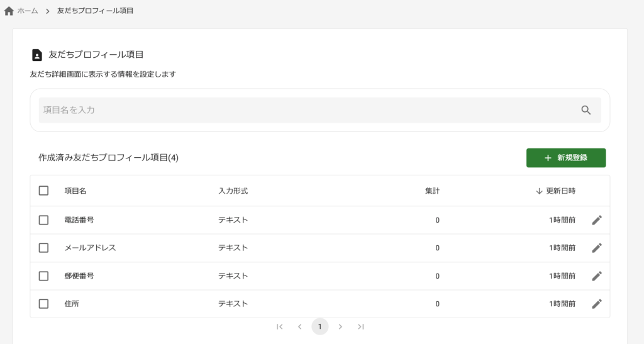Tick the 住所 row checkbox
The width and height of the screenshot is (644, 344).
43,304
